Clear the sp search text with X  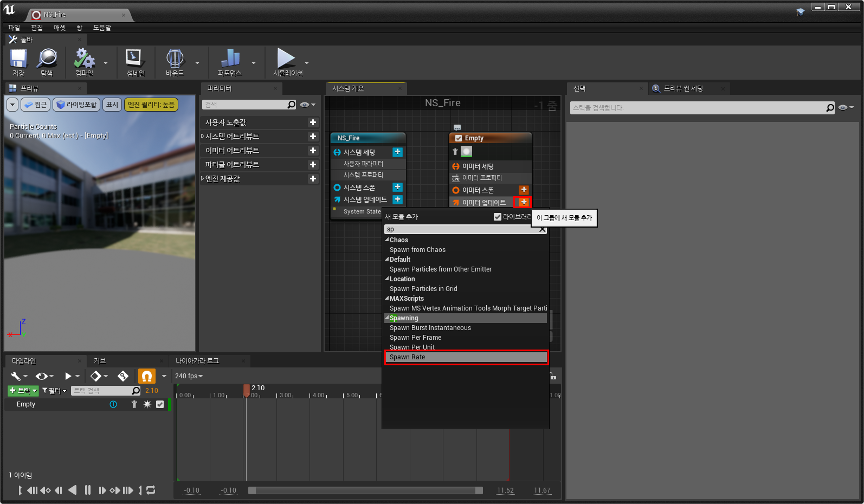542,229
